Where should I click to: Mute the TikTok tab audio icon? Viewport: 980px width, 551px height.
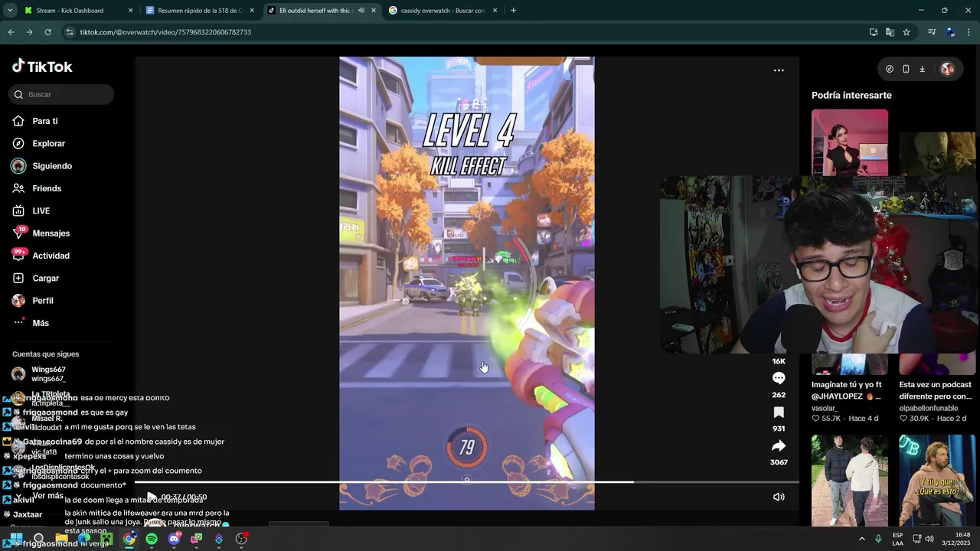pos(361,11)
